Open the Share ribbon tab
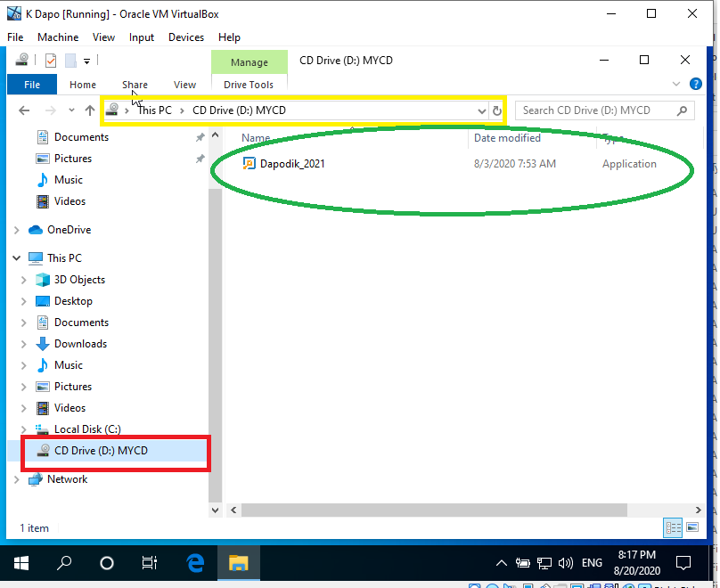Image resolution: width=720 pixels, height=588 pixels. (135, 85)
